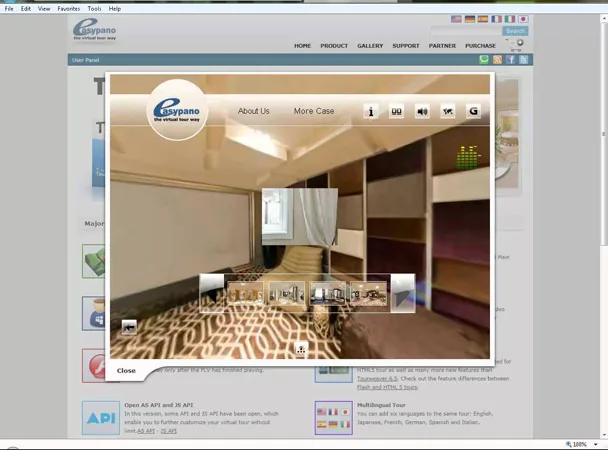The image size is (608, 450).
Task: Toggle the VR glasses view icon
Action: tap(396, 112)
